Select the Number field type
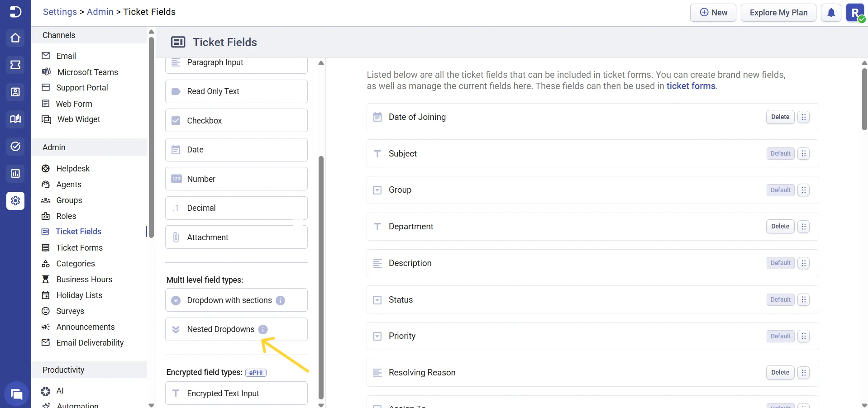 point(236,179)
